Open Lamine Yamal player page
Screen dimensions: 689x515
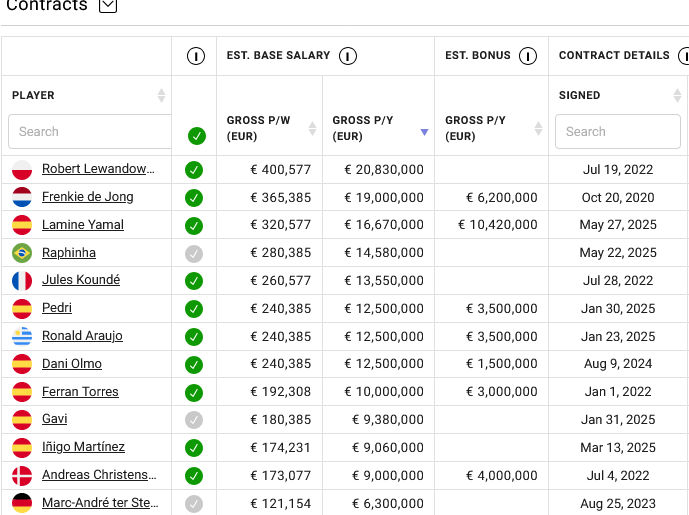click(83, 225)
